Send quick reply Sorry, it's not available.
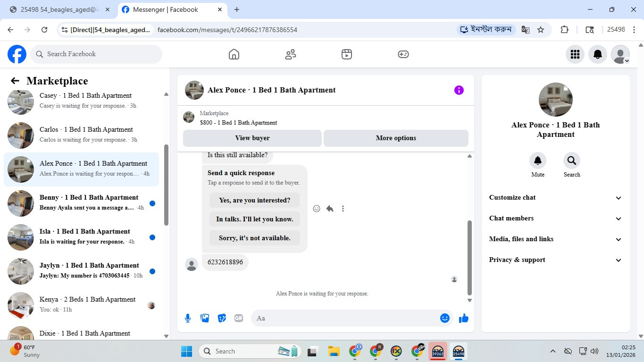The width and height of the screenshot is (644, 362). [255, 238]
